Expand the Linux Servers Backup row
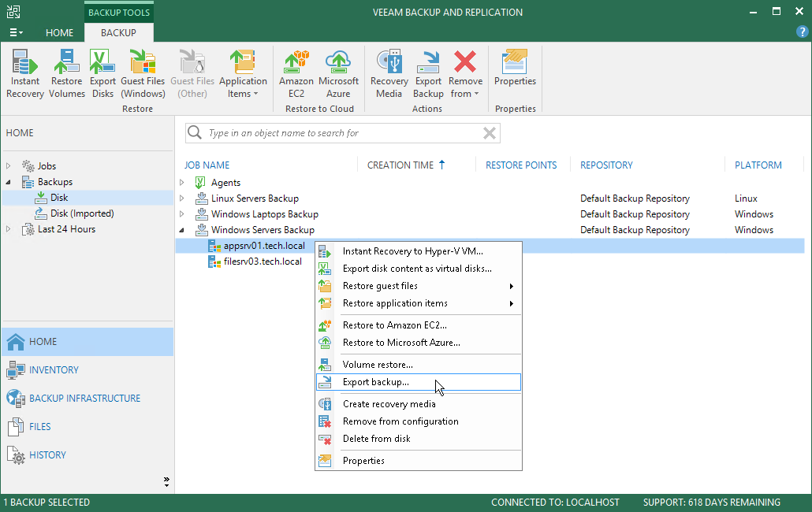The width and height of the screenshot is (812, 512). [x=182, y=198]
